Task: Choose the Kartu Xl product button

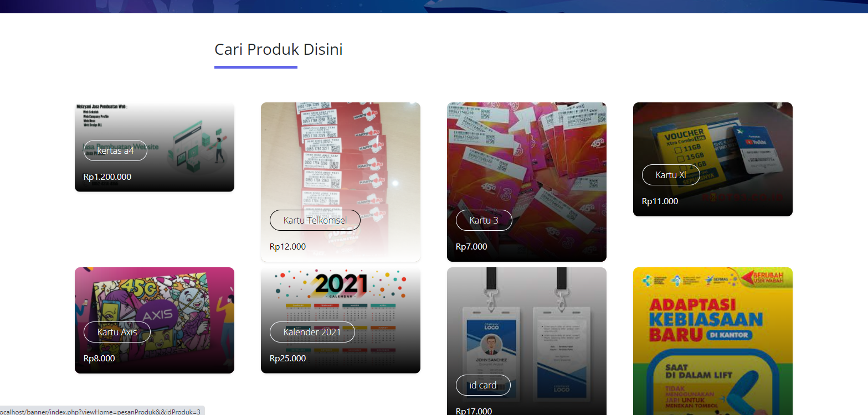Action: (671, 175)
